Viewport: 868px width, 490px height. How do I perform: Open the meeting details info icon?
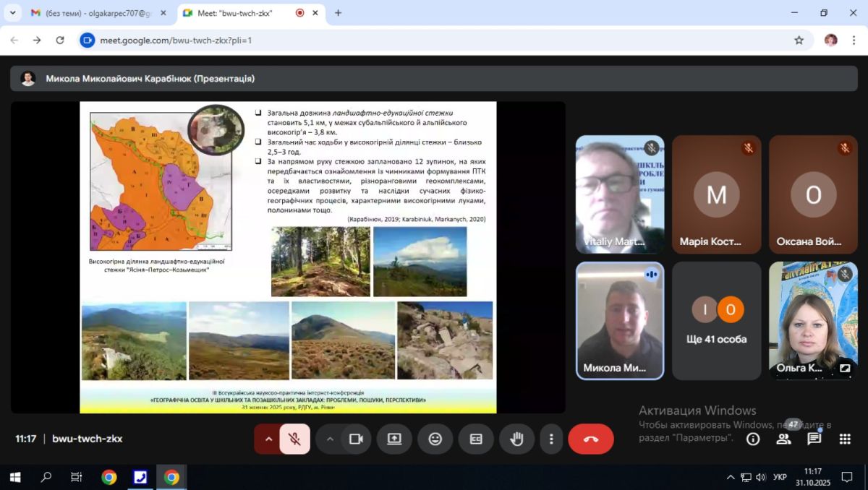[x=753, y=439]
